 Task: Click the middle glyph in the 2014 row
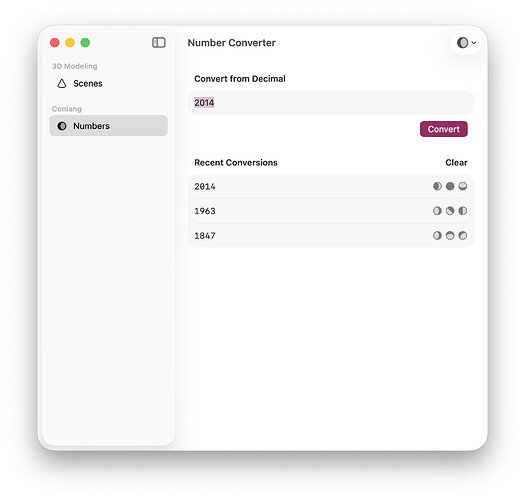point(450,186)
